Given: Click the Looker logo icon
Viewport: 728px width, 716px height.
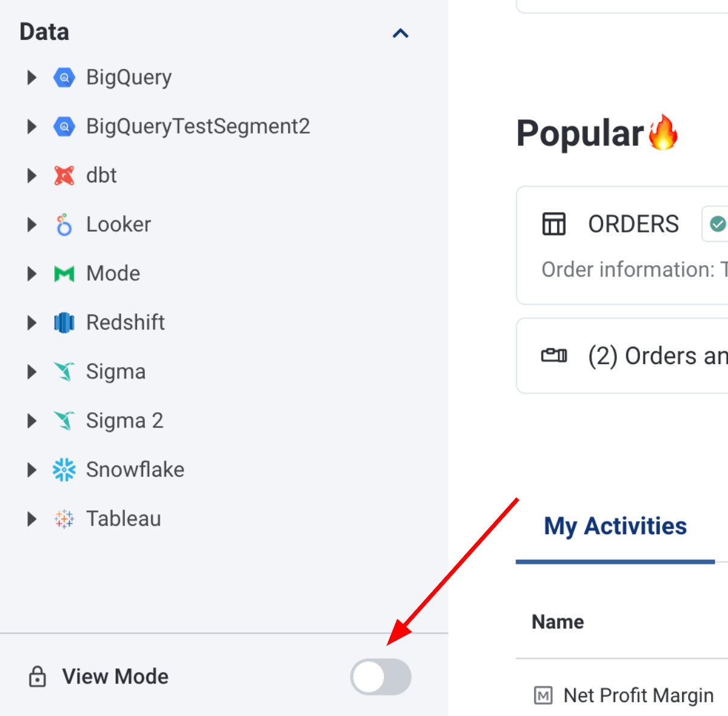Looking at the screenshot, I should click(x=64, y=225).
